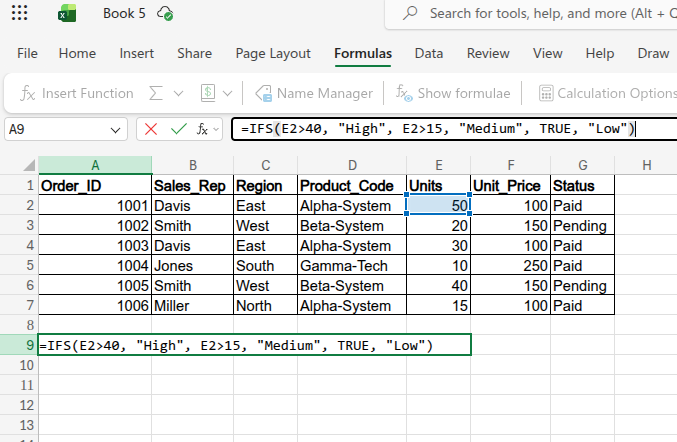Click the Show formulae button label

tap(464, 93)
